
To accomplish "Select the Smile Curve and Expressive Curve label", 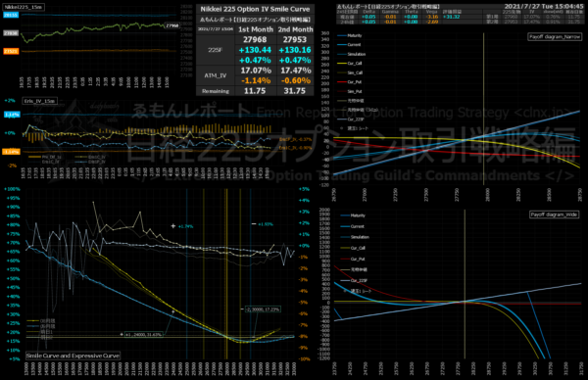I will [x=73, y=356].
